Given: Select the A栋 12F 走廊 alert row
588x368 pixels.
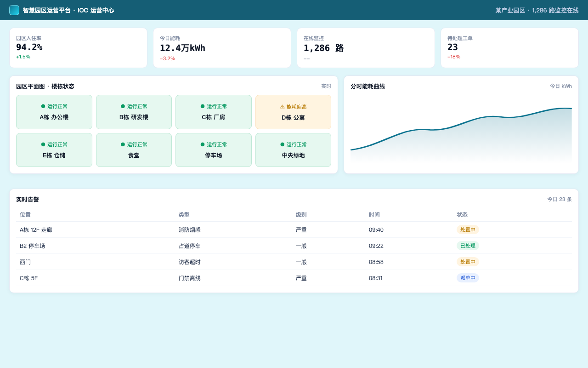Looking at the screenshot, I should 294,230.
